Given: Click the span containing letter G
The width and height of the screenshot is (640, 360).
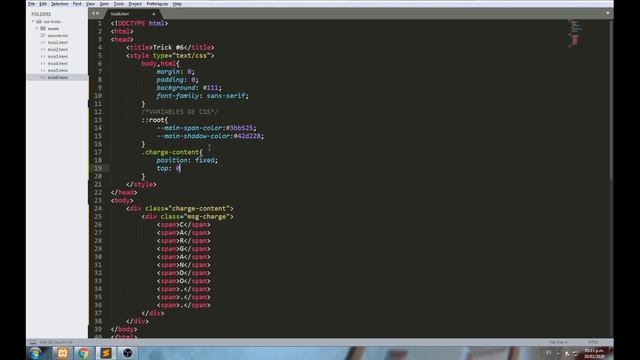Looking at the screenshot, I should coord(184,249).
